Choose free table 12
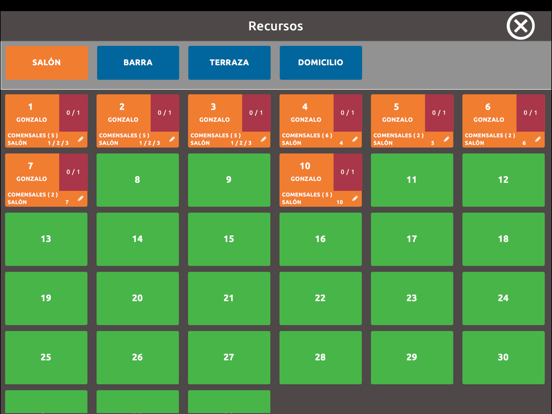Viewport: 552px width, 414px height. 503,180
